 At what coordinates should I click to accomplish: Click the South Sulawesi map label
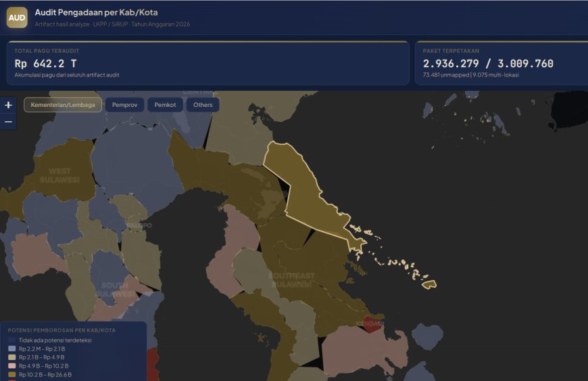point(115,290)
